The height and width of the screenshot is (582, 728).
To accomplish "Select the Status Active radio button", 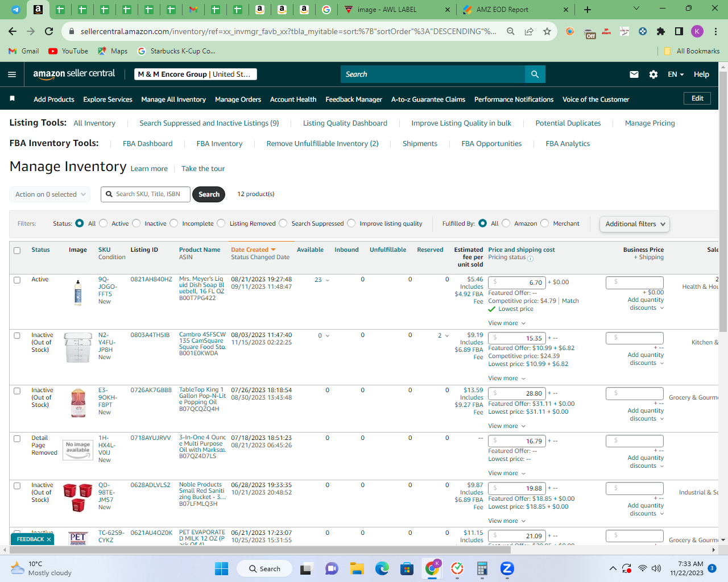I will click(x=104, y=223).
